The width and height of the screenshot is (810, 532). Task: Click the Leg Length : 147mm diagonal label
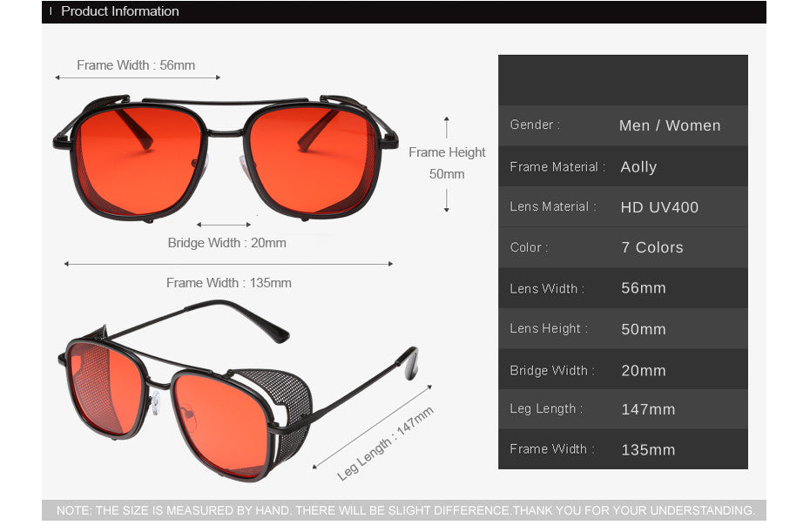[385, 444]
